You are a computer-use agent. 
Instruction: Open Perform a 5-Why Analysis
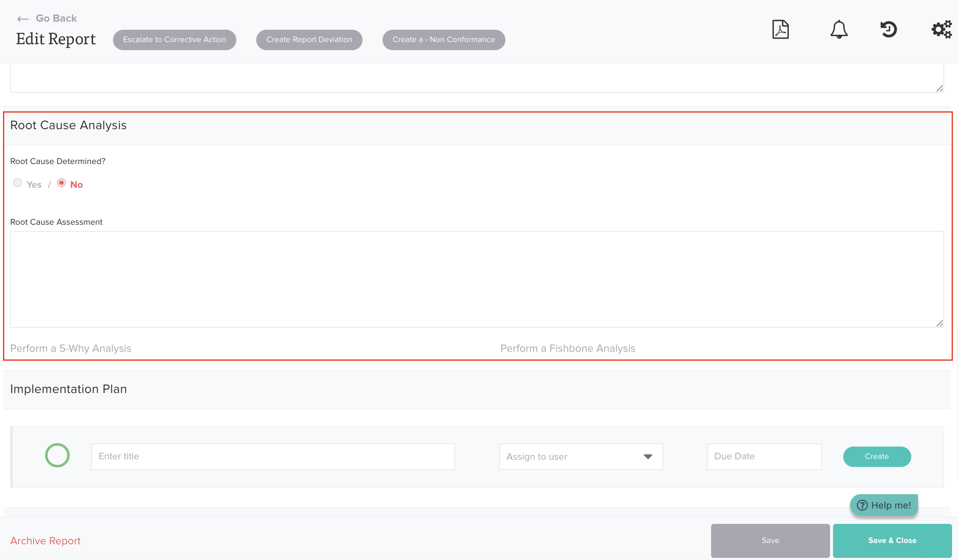(x=71, y=348)
